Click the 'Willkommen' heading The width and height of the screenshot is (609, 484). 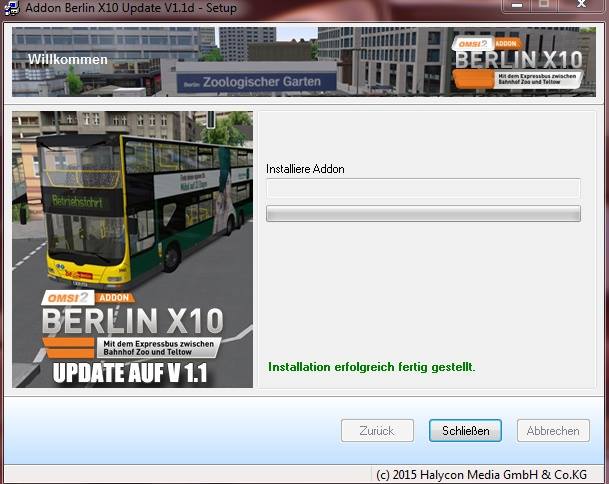[68, 59]
